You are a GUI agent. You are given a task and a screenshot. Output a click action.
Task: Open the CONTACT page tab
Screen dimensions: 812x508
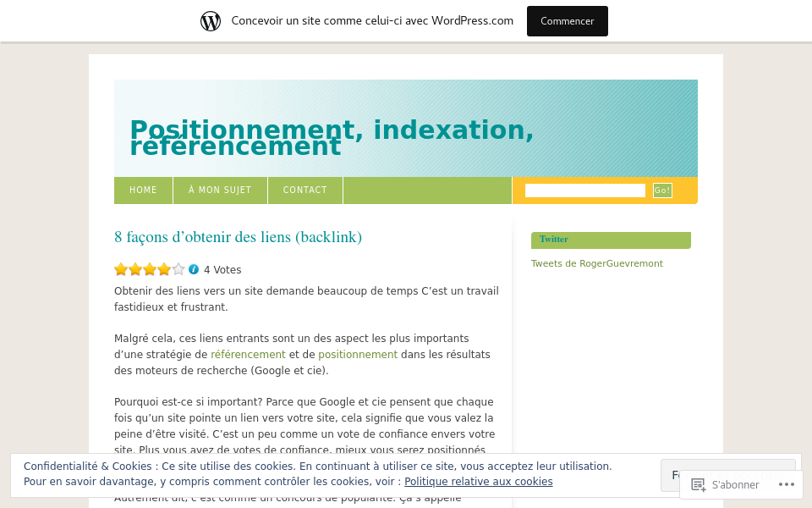pyautogui.click(x=304, y=190)
